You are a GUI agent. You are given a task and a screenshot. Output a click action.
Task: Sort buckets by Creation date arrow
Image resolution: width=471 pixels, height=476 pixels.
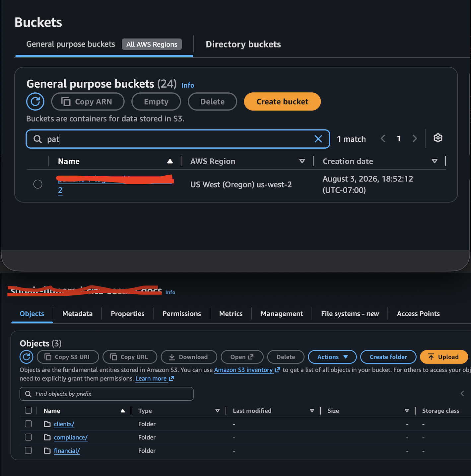[x=435, y=161]
